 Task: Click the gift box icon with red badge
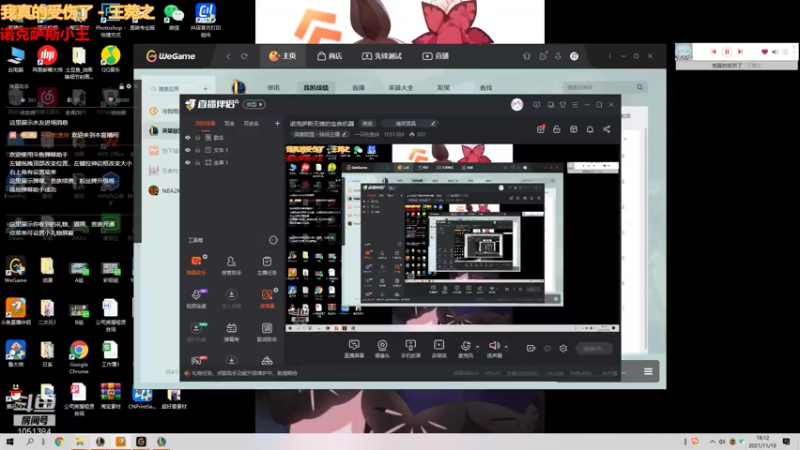coord(541,129)
